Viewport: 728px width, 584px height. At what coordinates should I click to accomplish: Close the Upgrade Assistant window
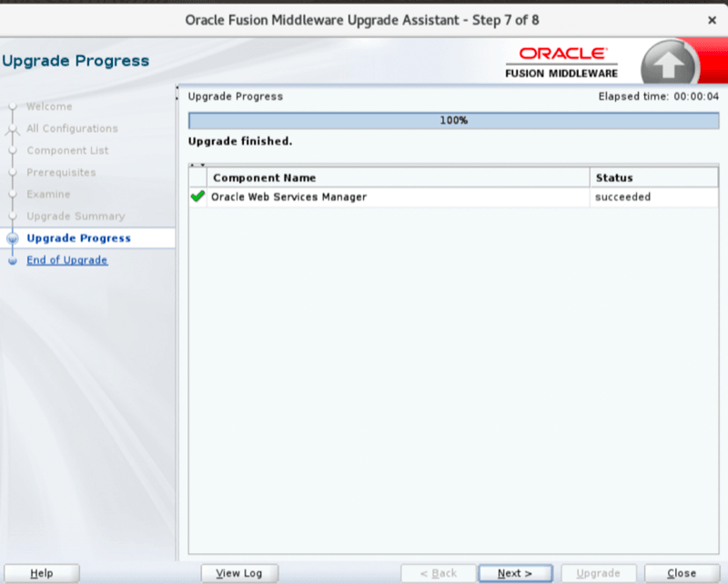coord(712,20)
